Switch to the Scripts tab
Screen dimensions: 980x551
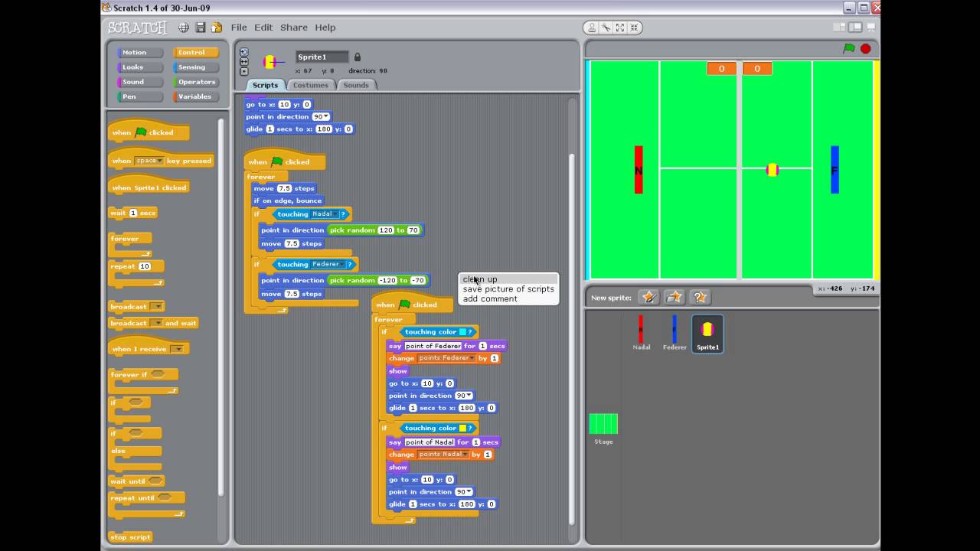point(265,85)
